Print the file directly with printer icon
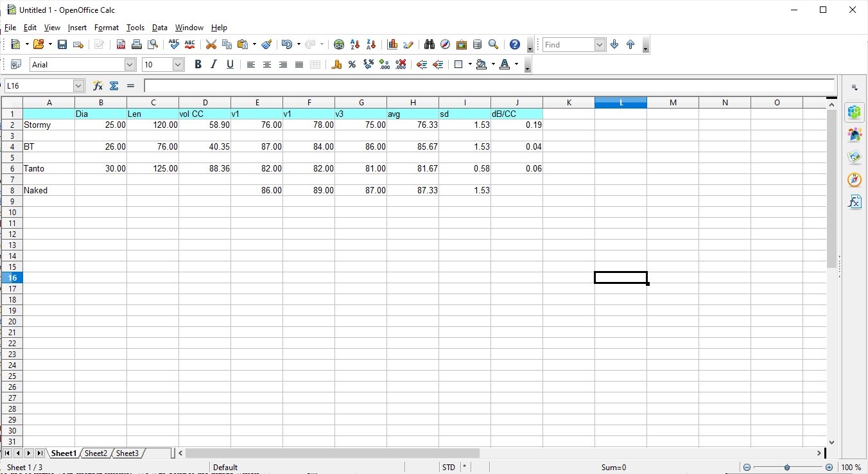The height and width of the screenshot is (474, 868). (137, 44)
